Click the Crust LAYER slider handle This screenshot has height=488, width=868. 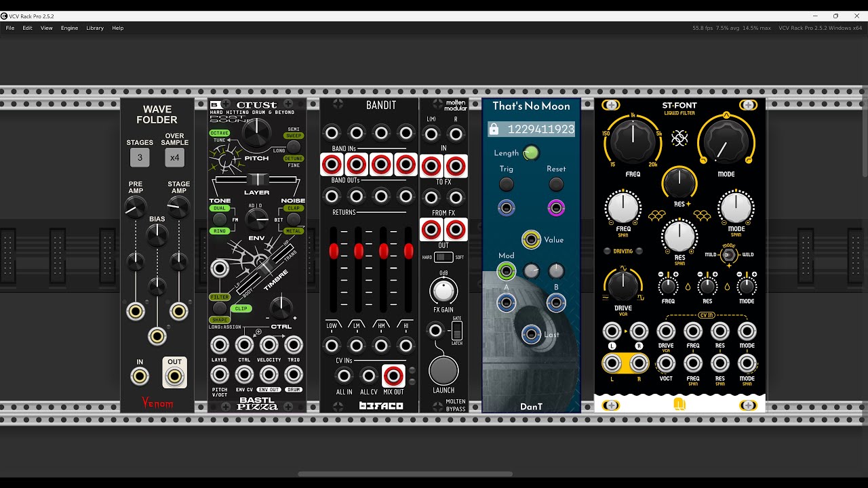256,180
